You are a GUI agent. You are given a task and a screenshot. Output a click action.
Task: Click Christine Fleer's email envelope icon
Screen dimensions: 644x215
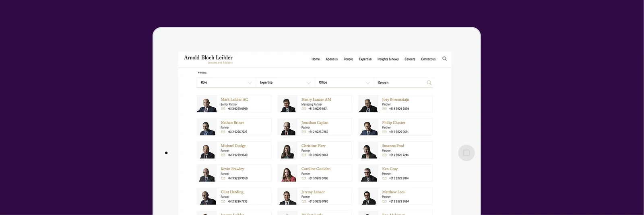304,155
